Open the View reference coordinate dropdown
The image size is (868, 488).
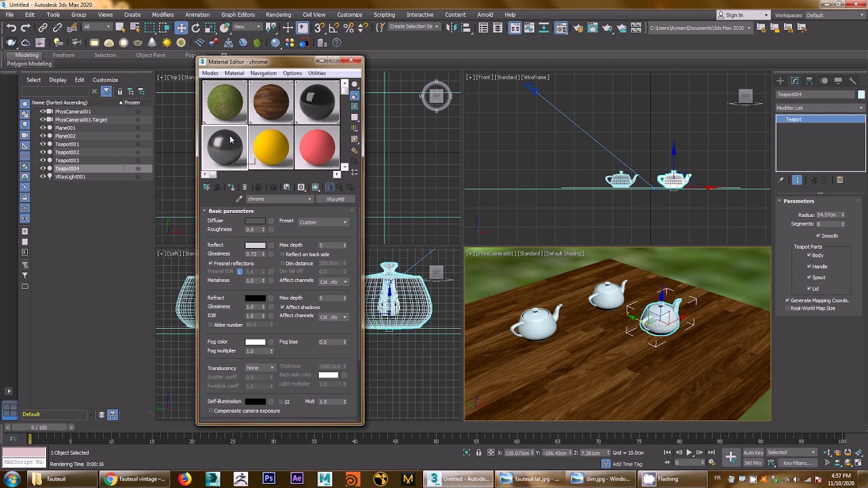247,27
